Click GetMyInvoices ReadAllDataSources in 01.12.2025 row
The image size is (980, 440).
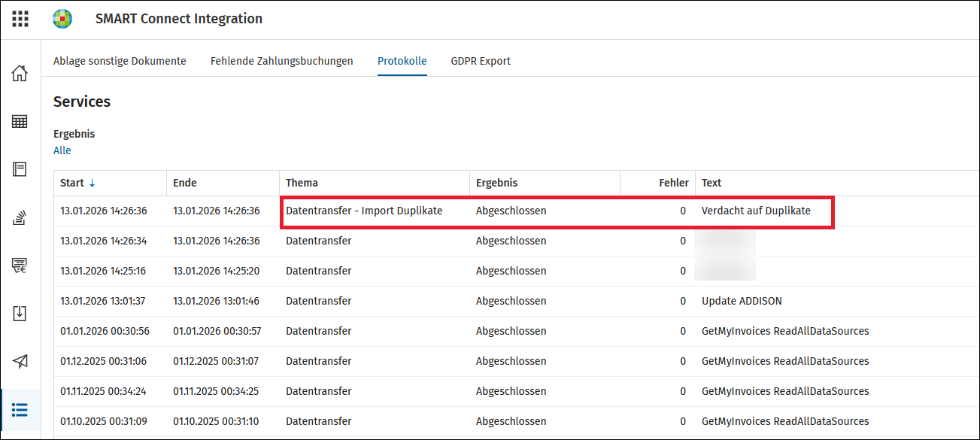coord(785,362)
